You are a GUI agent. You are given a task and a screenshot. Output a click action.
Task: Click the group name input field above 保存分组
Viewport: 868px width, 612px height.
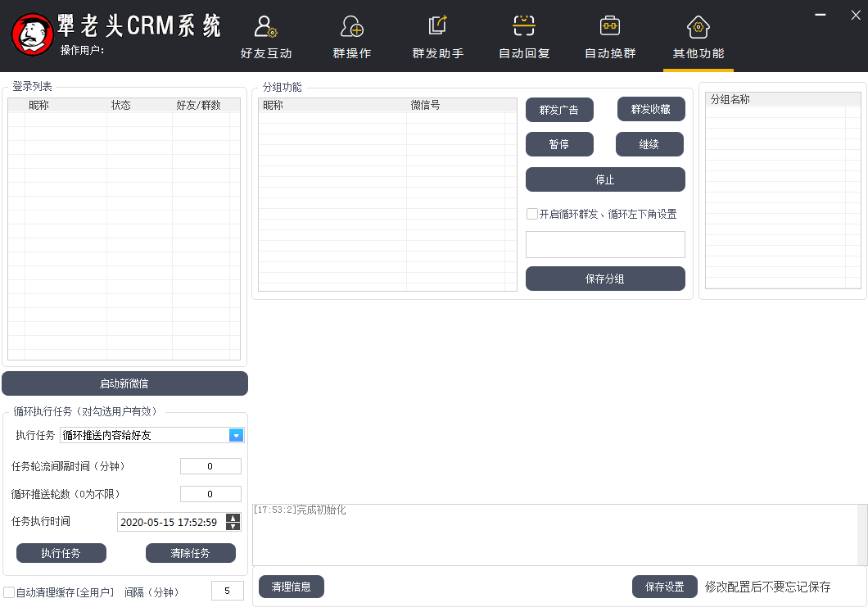pos(605,244)
